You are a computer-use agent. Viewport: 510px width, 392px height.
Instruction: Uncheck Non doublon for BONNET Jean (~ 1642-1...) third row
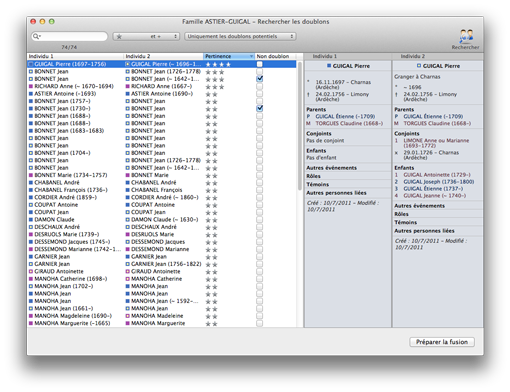[x=260, y=79]
